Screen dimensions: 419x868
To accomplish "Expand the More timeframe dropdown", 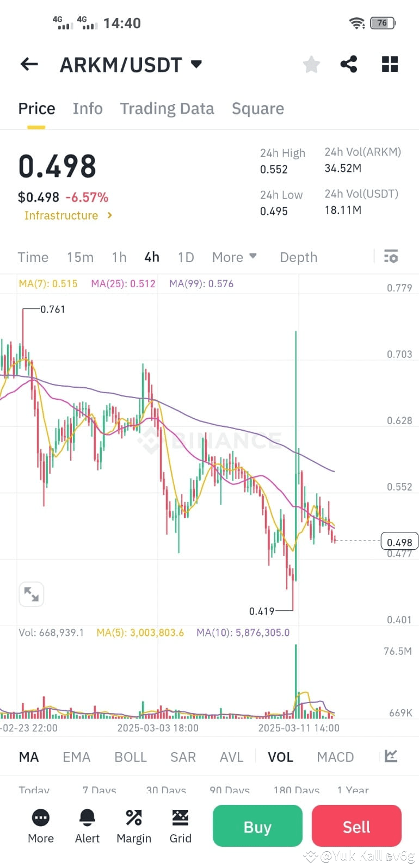I will click(x=235, y=256).
